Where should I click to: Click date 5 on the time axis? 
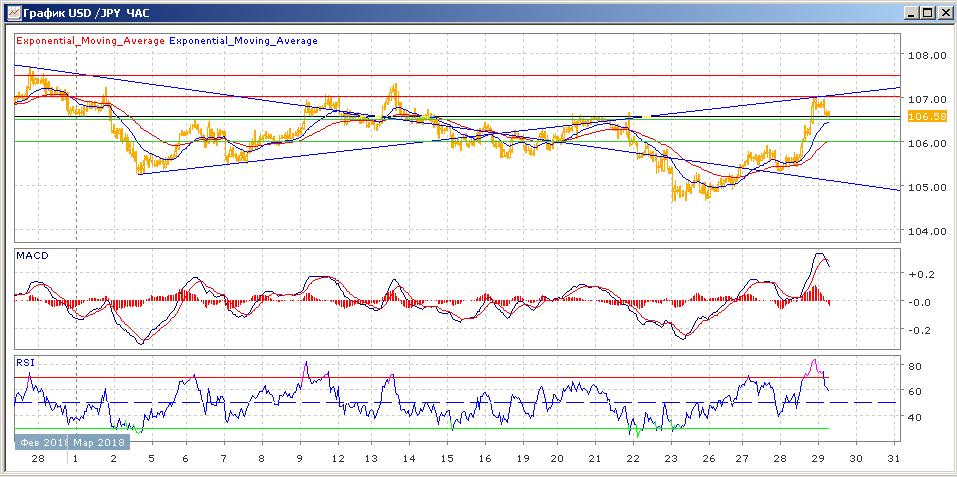[x=149, y=457]
